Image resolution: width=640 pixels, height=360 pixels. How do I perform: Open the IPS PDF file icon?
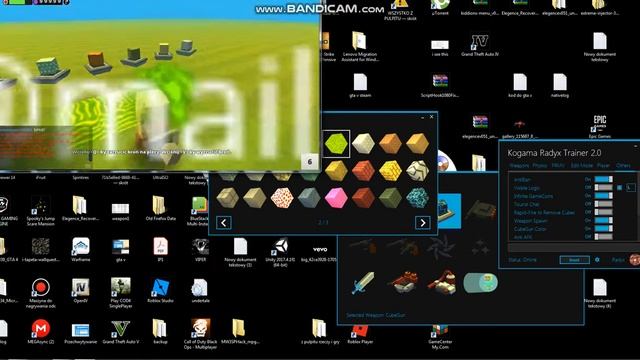[x=160, y=250]
